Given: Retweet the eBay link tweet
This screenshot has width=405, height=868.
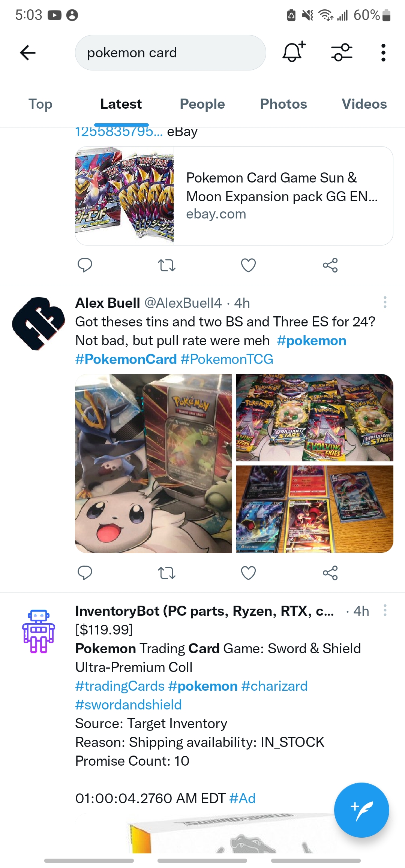Looking at the screenshot, I should (166, 265).
